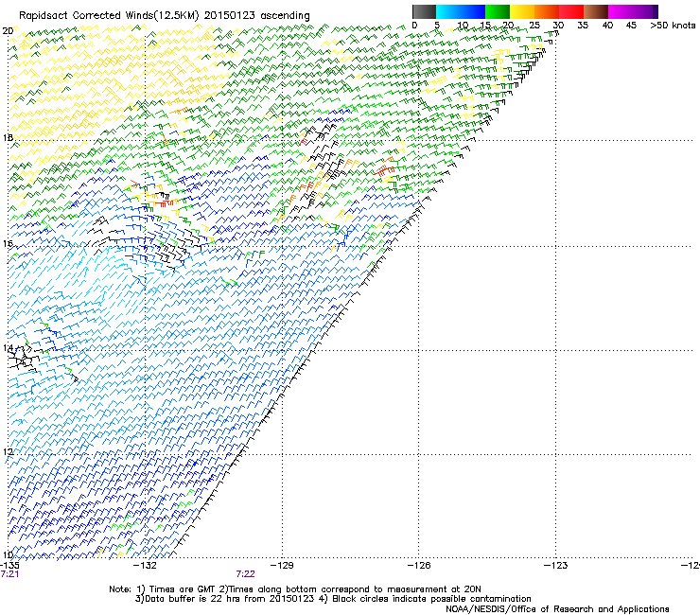Click the purple time stamp '7:21'
This screenshot has height=615, width=700.
coord(9,574)
